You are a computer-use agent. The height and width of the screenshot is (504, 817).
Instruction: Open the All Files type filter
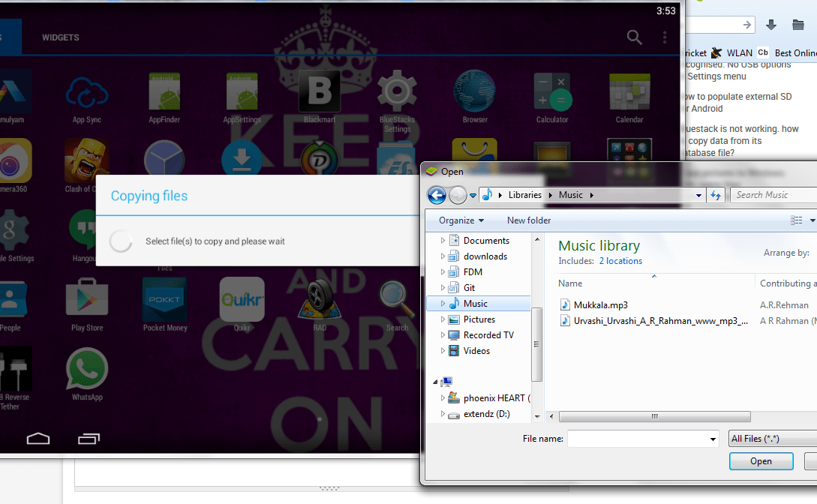773,439
